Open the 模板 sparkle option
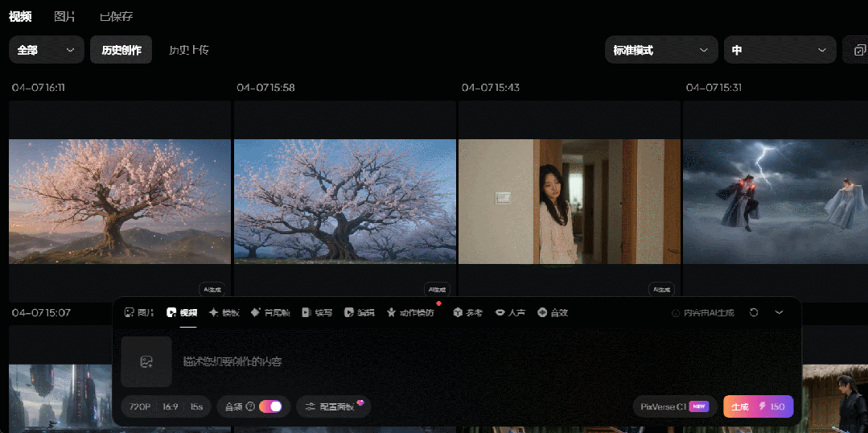Image resolution: width=868 pixels, height=433 pixels. pos(224,313)
